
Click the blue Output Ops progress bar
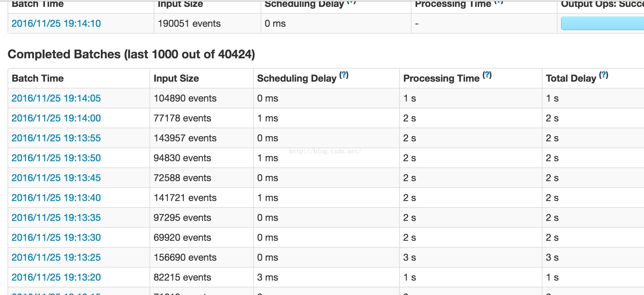603,23
